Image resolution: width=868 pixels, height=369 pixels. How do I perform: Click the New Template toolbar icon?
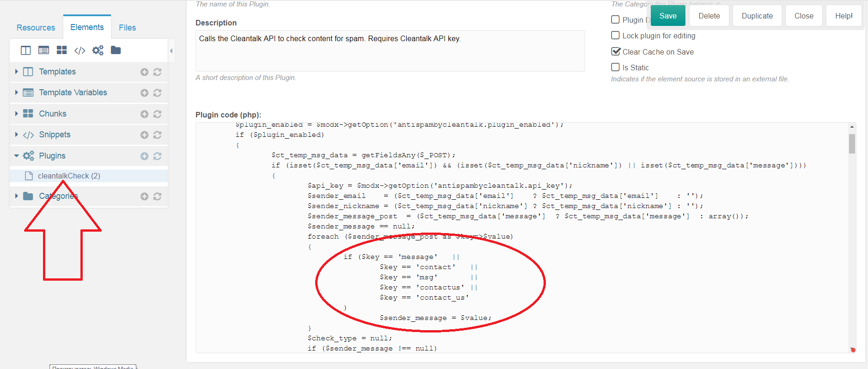pos(26,50)
